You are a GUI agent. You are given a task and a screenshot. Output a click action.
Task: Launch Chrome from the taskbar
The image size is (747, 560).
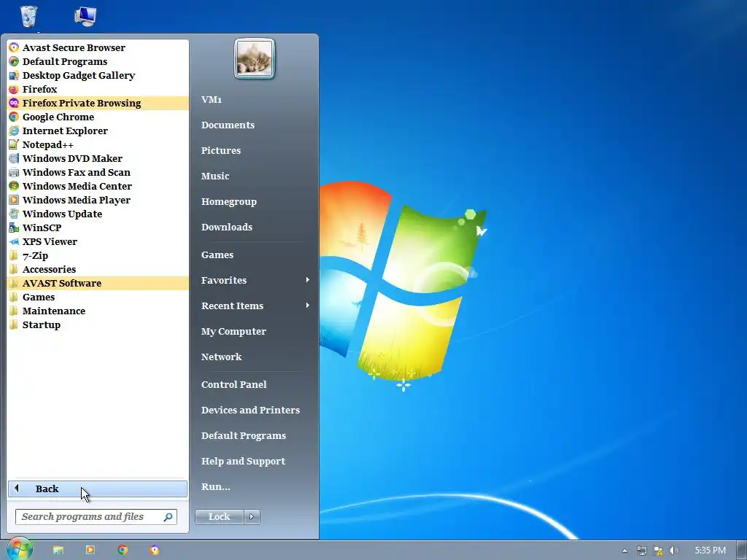coord(123,550)
